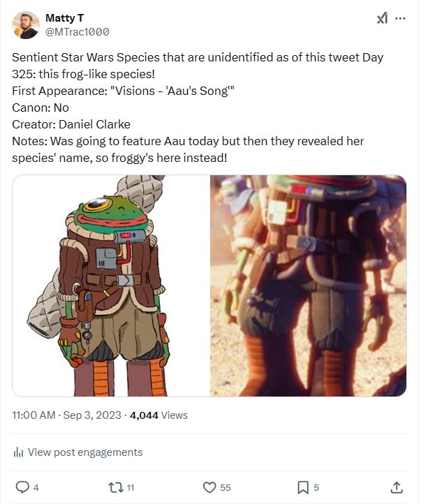Click the 11:00 AM Sep 3, 2023 timestamp
Screen dimensions: 421x504
click(66, 415)
